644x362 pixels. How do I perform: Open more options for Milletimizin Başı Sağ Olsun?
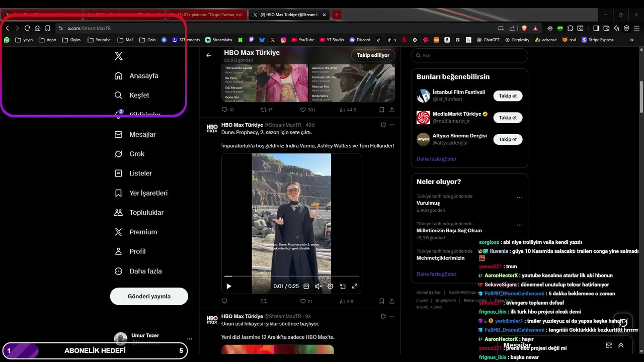click(x=519, y=225)
